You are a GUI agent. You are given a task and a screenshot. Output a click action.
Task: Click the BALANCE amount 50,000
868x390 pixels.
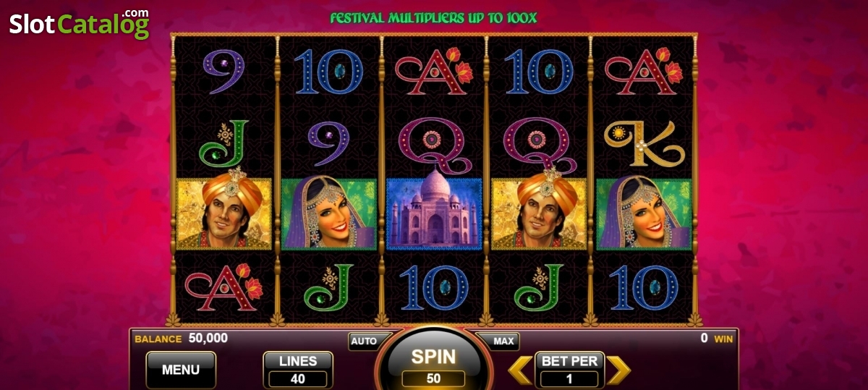point(208,338)
